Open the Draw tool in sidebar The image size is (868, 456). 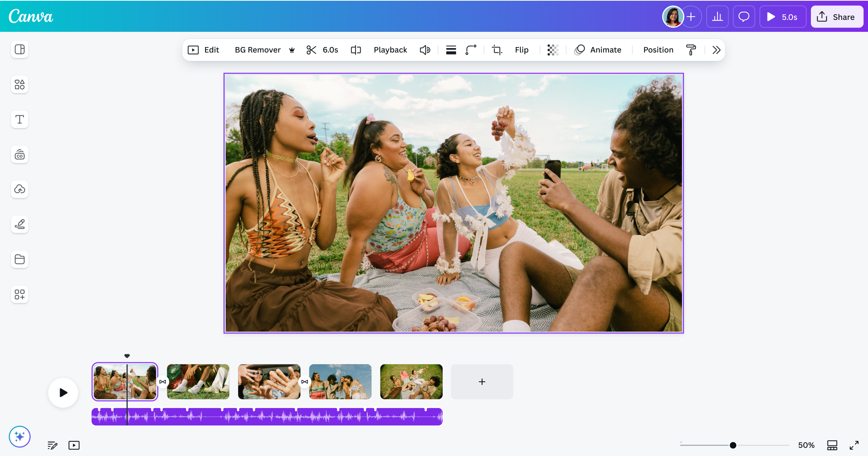tap(20, 224)
